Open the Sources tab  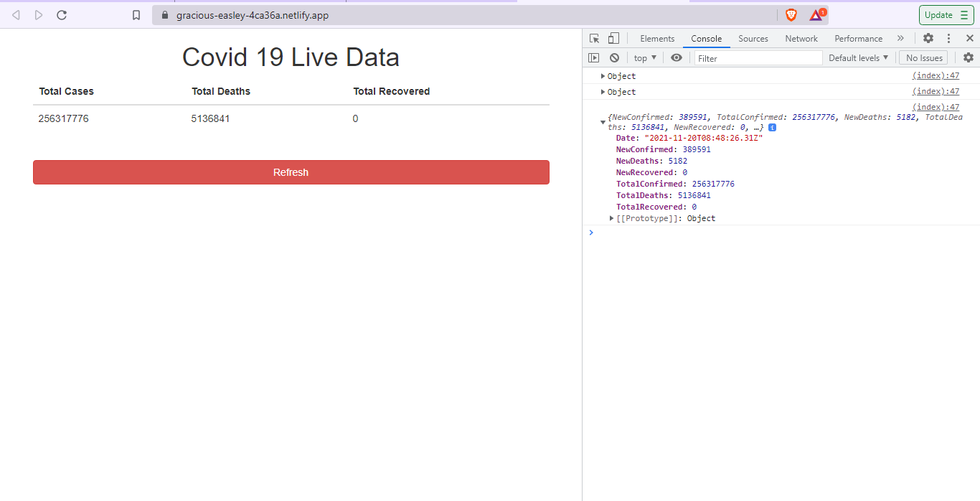tap(753, 39)
